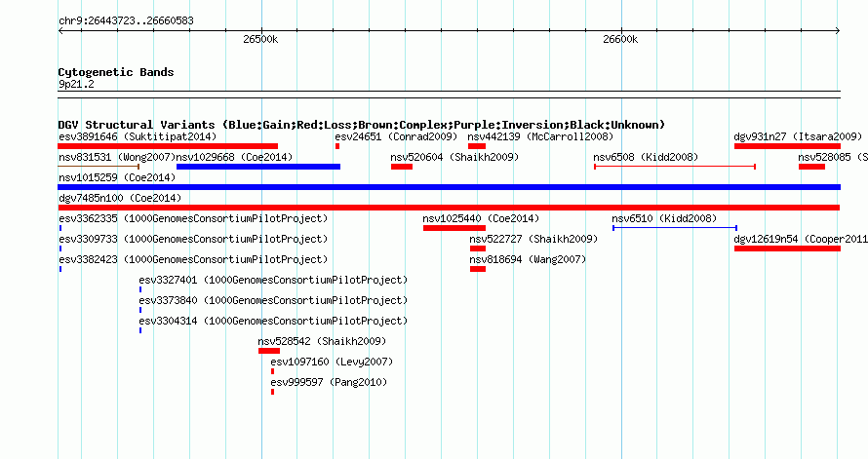Select the red nsv528542 loss bar
This screenshot has width=868, height=459.
coord(269,351)
